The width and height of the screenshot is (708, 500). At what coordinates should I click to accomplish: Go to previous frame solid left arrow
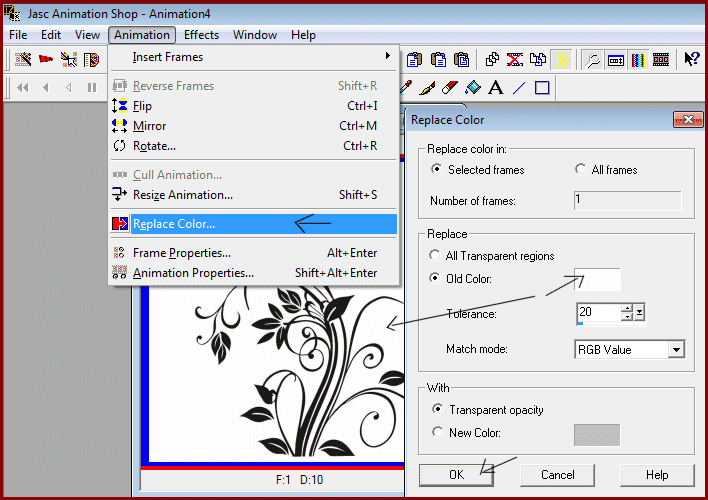[x=46, y=87]
